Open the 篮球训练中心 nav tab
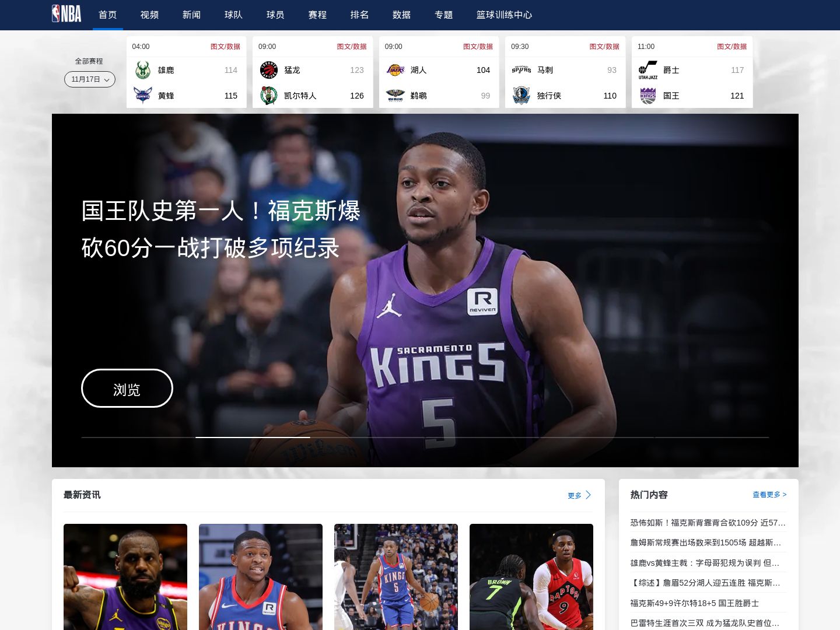 pos(505,15)
